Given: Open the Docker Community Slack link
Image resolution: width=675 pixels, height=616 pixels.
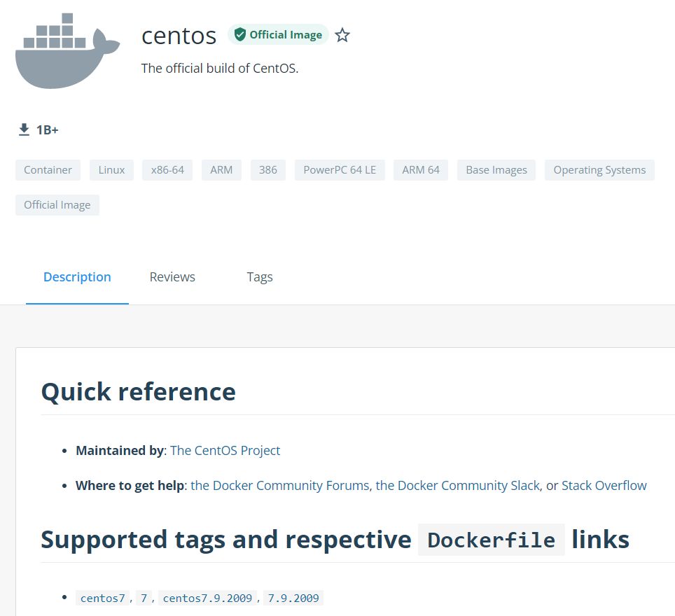Looking at the screenshot, I should tap(458, 486).
